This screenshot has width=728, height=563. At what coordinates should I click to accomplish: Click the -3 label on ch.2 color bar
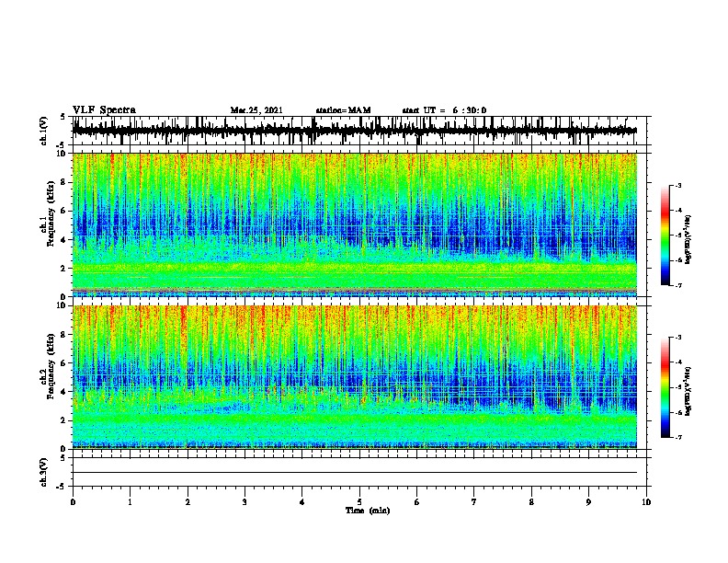coord(677,338)
